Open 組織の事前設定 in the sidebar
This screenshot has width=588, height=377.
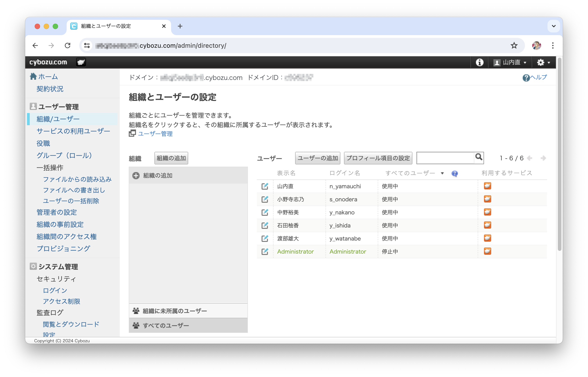(60, 225)
